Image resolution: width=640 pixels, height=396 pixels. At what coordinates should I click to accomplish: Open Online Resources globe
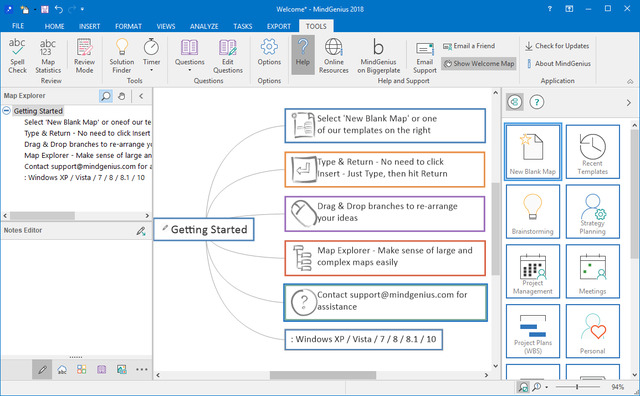333,56
